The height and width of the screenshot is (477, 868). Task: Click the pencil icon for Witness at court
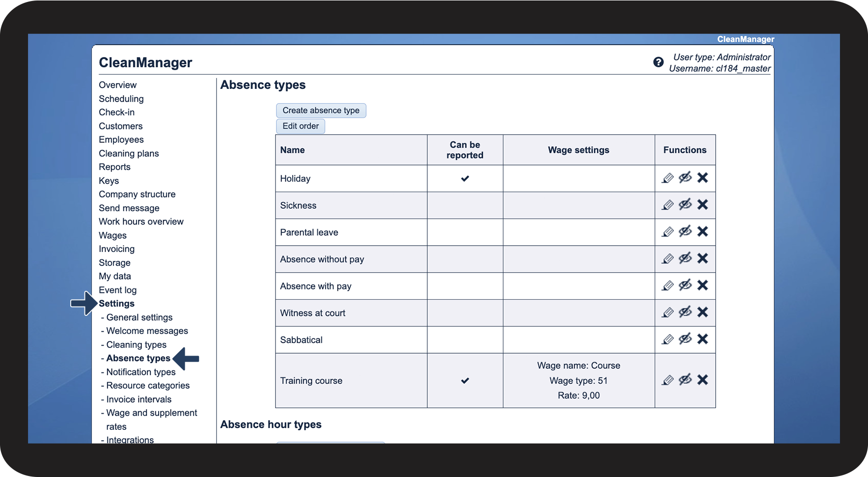[x=668, y=312]
